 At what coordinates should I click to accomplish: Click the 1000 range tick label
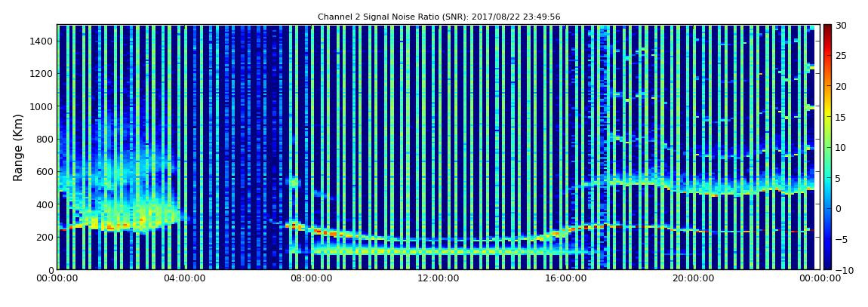pos(42,106)
